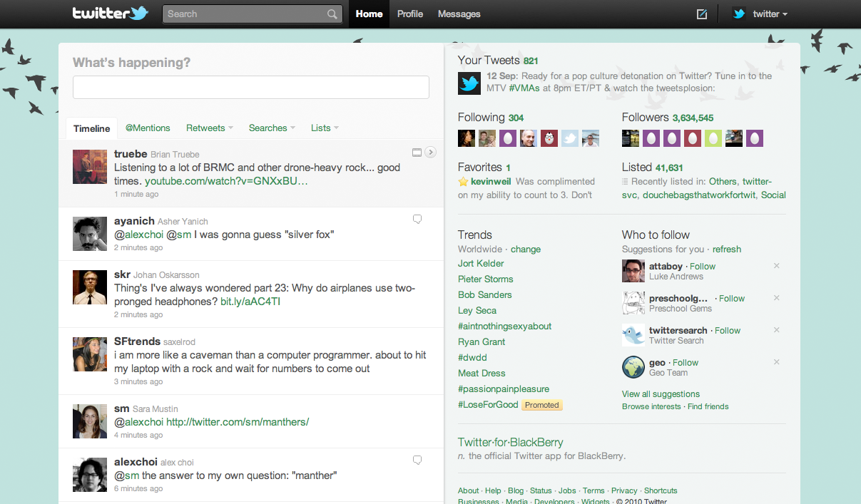Click conversation bubble on alexchoi's tweet
Viewport: 861px width, 504px height.
tap(418, 460)
